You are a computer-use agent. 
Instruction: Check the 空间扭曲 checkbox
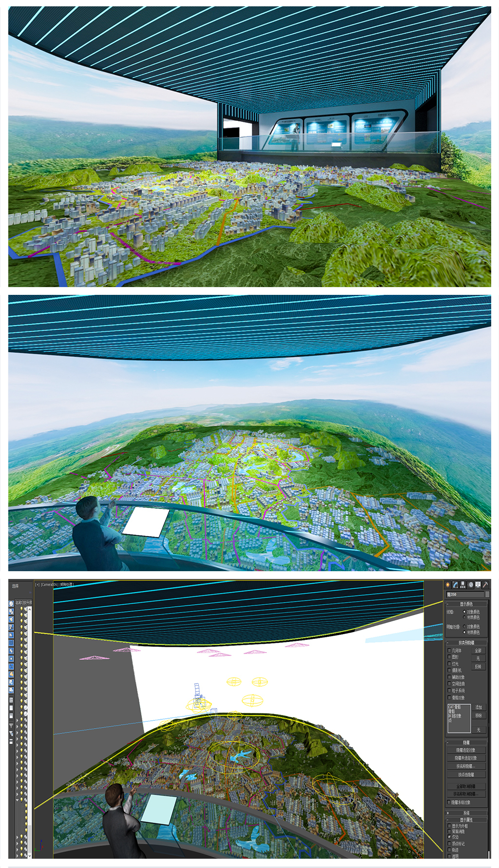click(x=449, y=683)
